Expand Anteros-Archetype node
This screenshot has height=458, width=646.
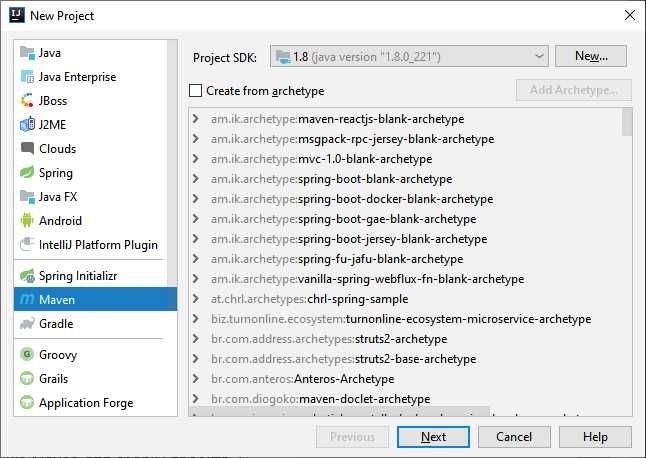196,379
